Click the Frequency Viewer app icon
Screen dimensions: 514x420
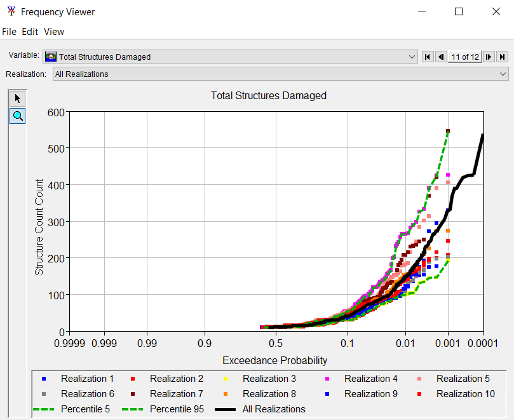[10, 11]
